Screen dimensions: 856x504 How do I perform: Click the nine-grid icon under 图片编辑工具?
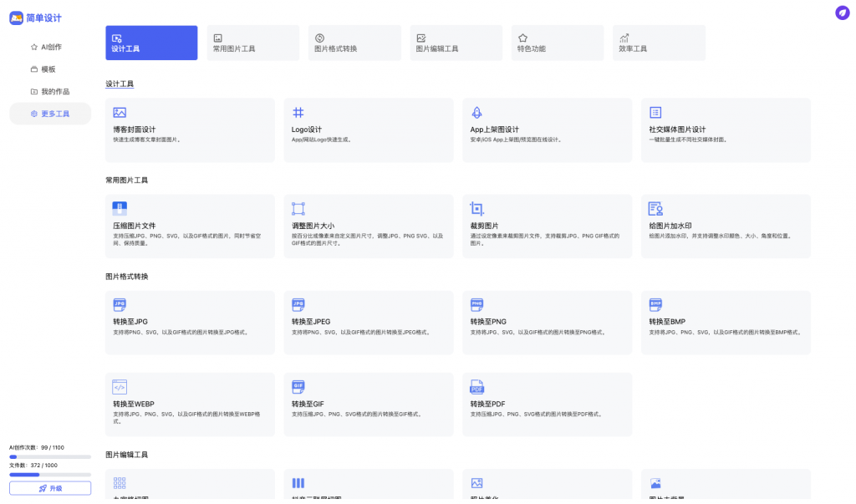[x=120, y=483]
